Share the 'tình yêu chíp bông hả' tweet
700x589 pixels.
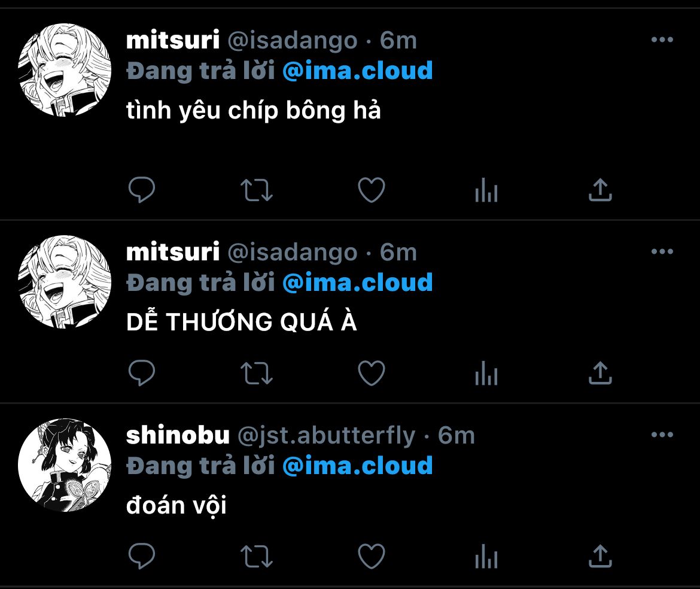601,190
